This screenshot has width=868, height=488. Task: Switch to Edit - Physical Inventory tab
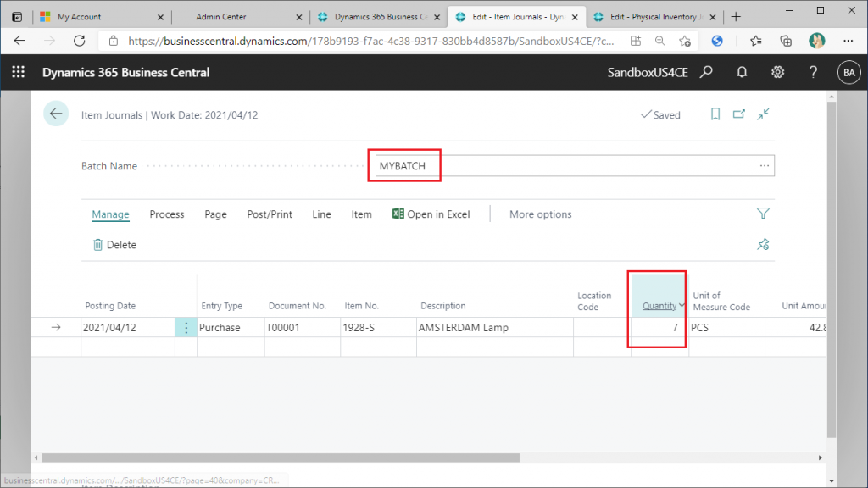(654, 17)
